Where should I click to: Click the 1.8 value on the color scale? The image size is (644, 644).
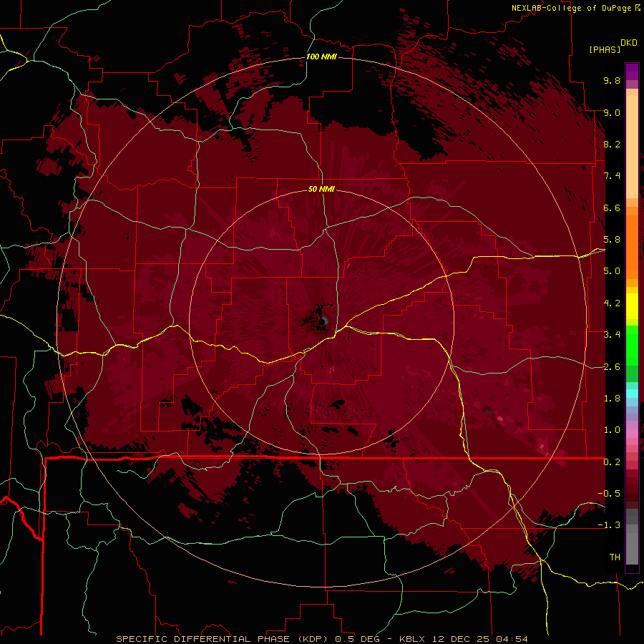pos(612,399)
